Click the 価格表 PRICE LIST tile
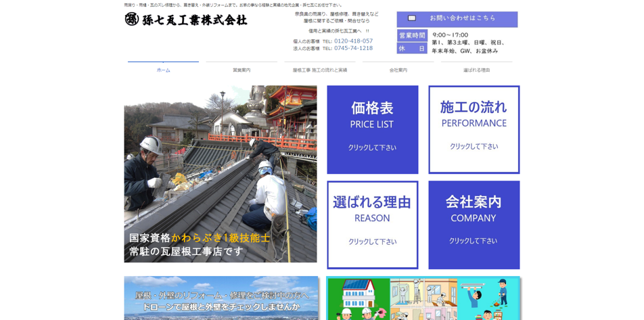The image size is (644, 320). (372, 129)
